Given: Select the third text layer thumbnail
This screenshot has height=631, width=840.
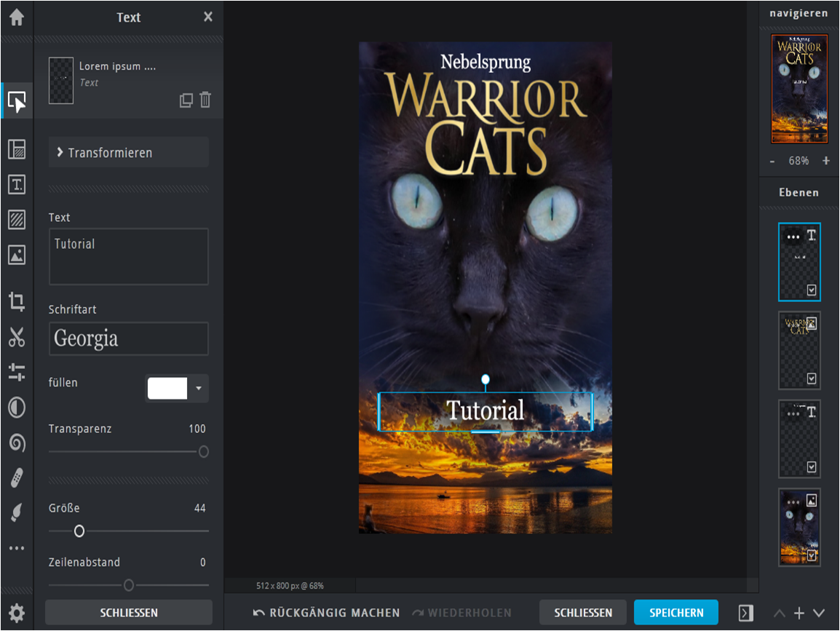Looking at the screenshot, I should (x=799, y=439).
